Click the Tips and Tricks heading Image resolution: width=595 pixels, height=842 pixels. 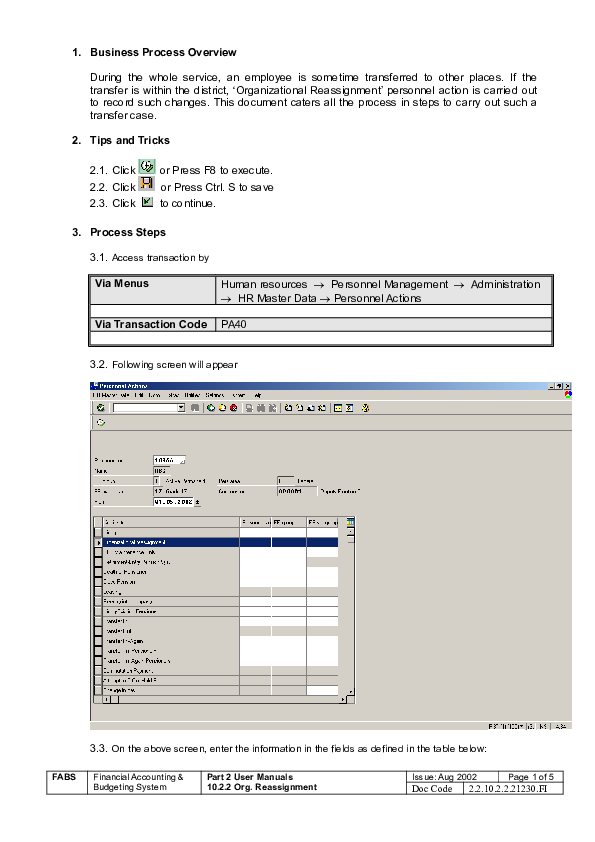130,140
